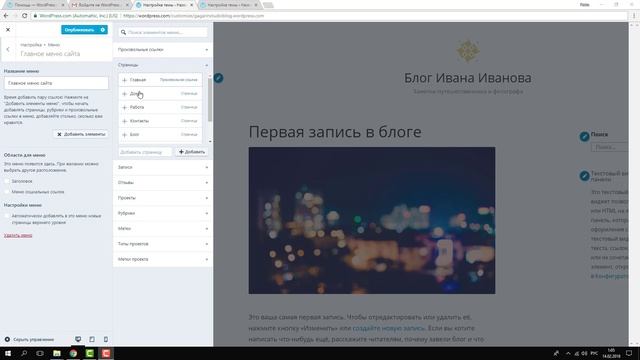Open Windows taskbar search
The width and height of the screenshot is (640, 360).
coord(24,353)
